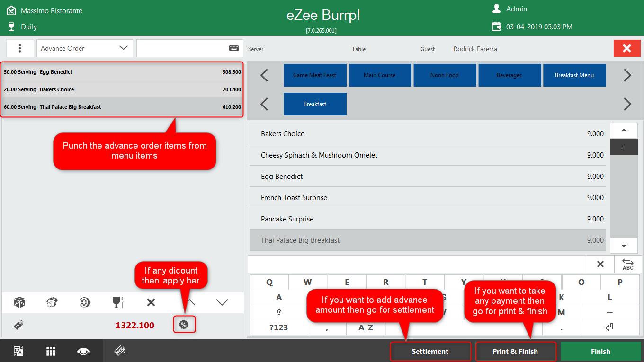
Task: Click the Settlement button
Action: click(x=430, y=351)
